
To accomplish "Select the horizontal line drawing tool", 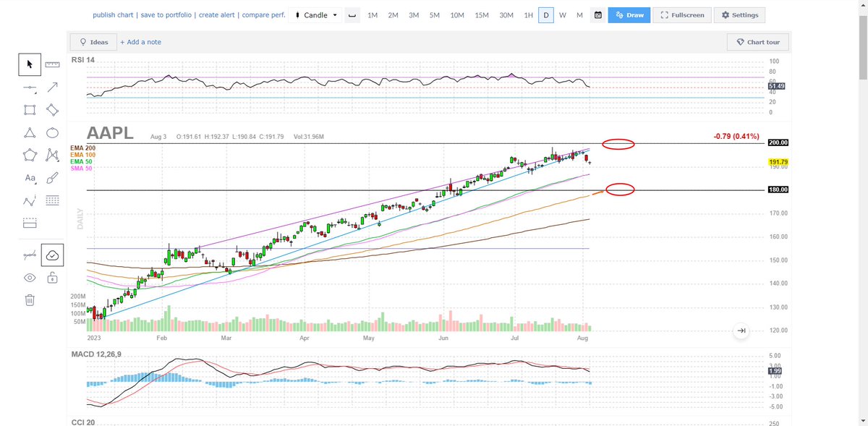I will pyautogui.click(x=30, y=88).
